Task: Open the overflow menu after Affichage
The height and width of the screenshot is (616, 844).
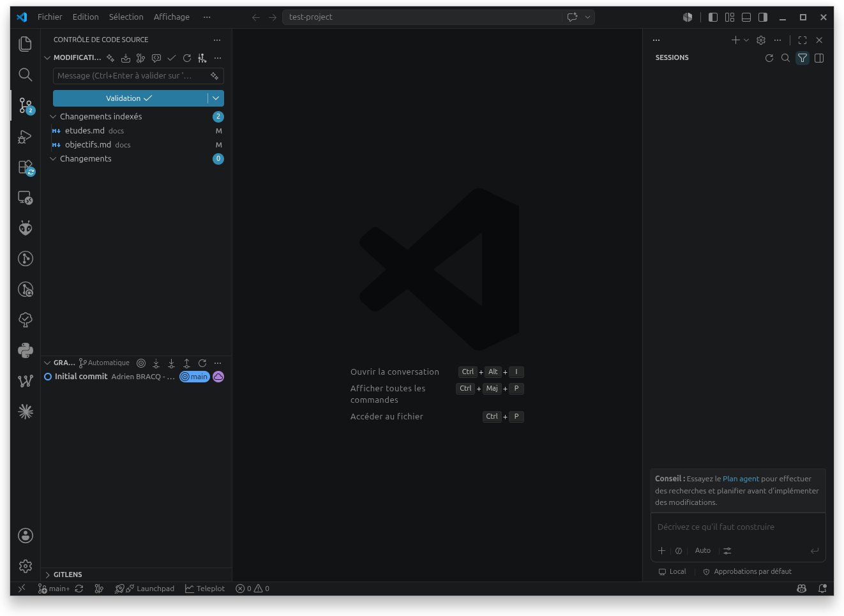Action: [x=207, y=17]
